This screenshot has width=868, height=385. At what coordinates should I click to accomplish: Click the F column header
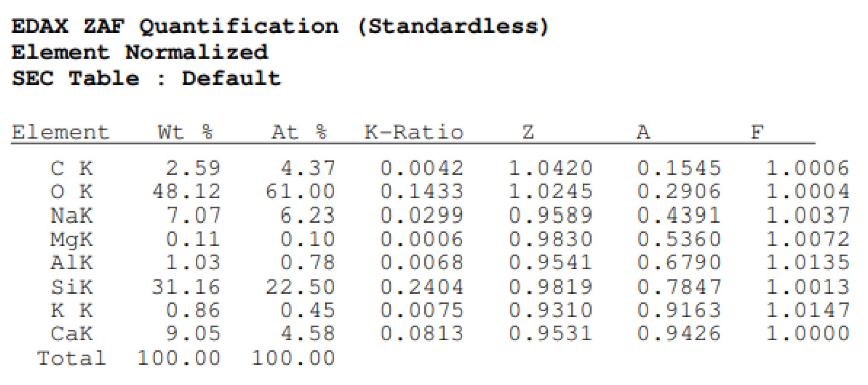pyautogui.click(x=757, y=133)
